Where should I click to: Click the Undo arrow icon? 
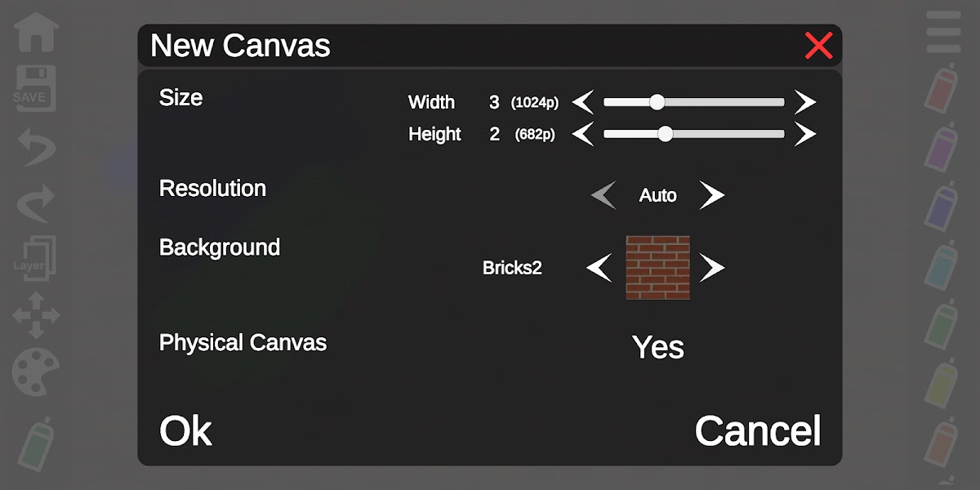36,148
